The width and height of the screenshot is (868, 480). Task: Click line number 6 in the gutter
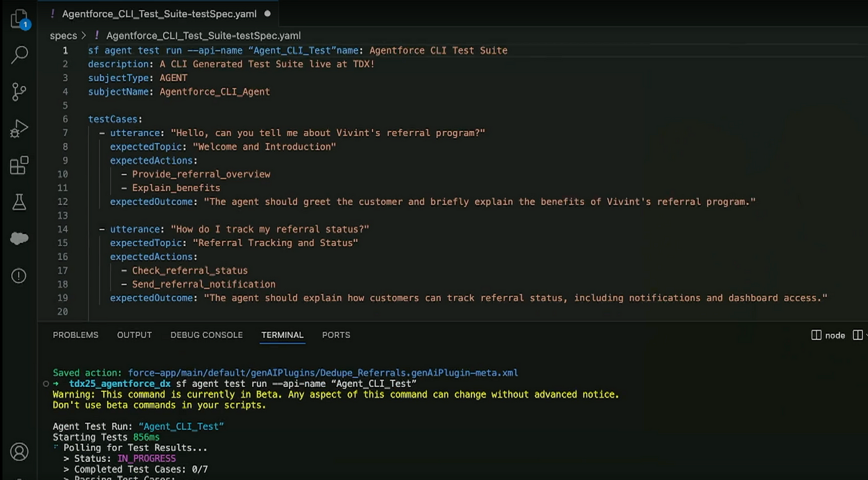(65, 119)
